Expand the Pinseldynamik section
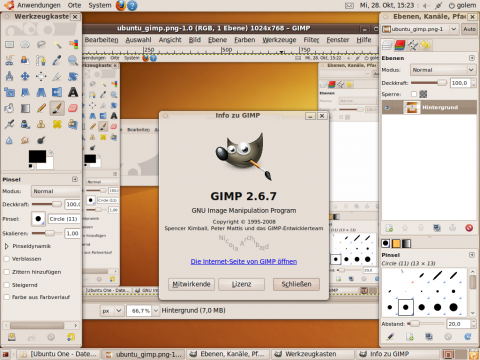 (6, 246)
